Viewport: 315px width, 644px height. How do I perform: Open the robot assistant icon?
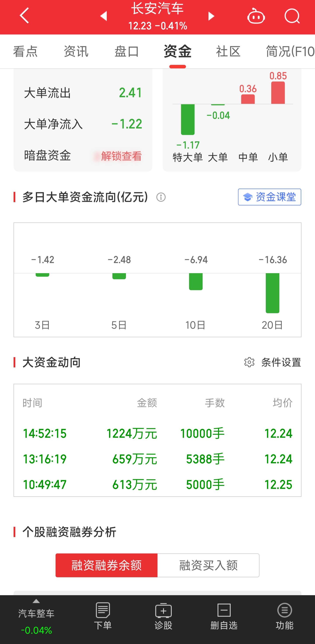(x=256, y=16)
